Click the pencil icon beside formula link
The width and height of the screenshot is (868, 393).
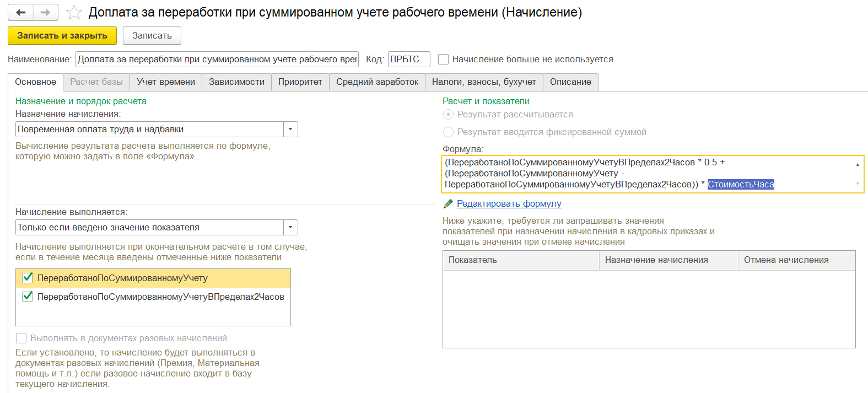(448, 204)
